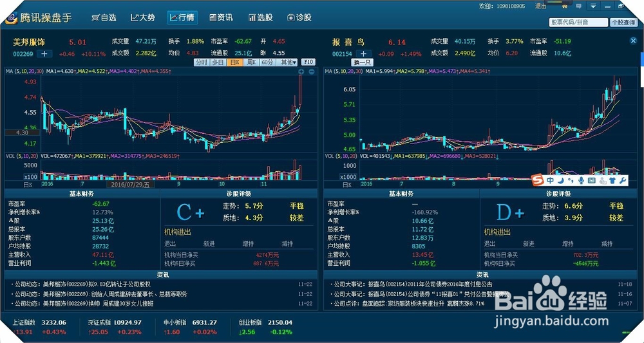The image size is (644, 343).
Task: Click the 报喜鸟 stock name
Action: pos(348,42)
